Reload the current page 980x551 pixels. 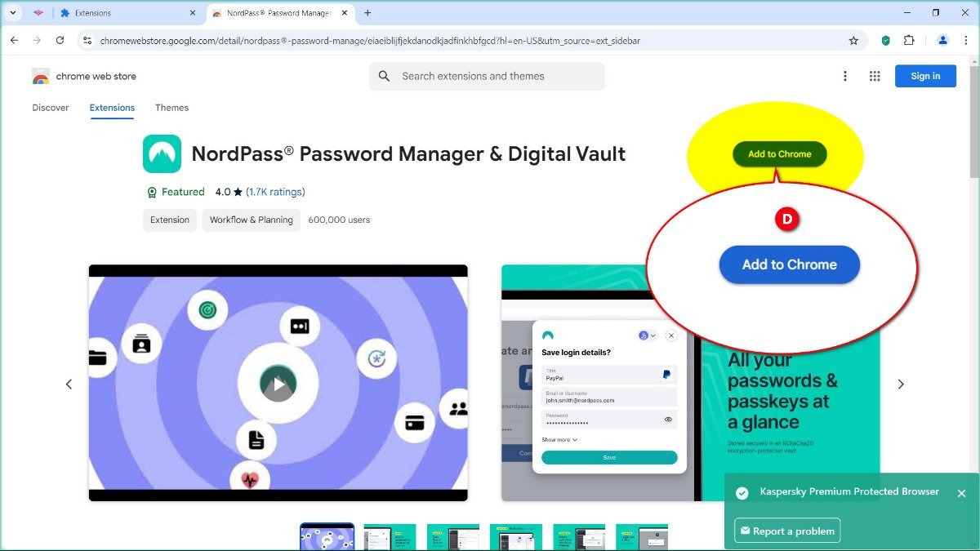60,40
